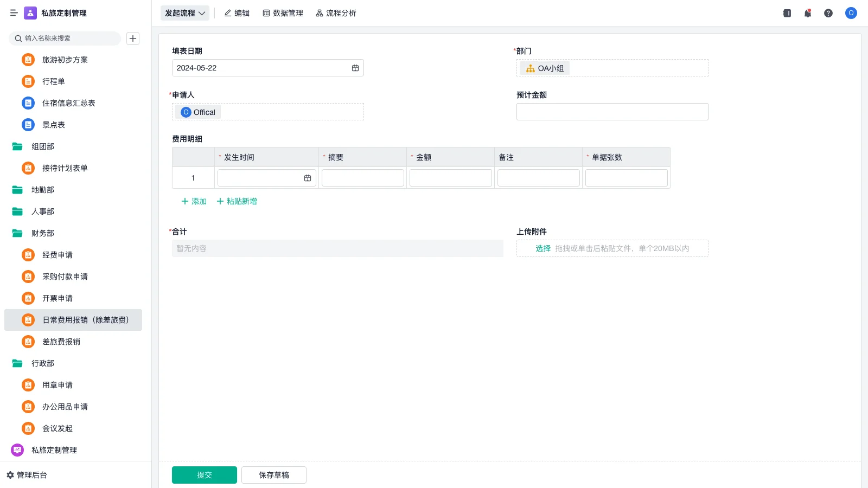Open the 发起流程 dropdown
The height and width of the screenshot is (488, 868).
pyautogui.click(x=184, y=13)
